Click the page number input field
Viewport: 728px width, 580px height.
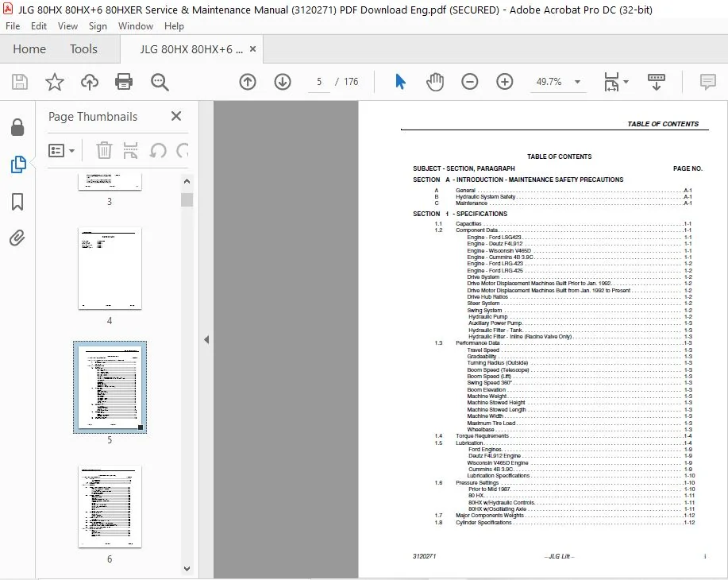click(x=319, y=82)
